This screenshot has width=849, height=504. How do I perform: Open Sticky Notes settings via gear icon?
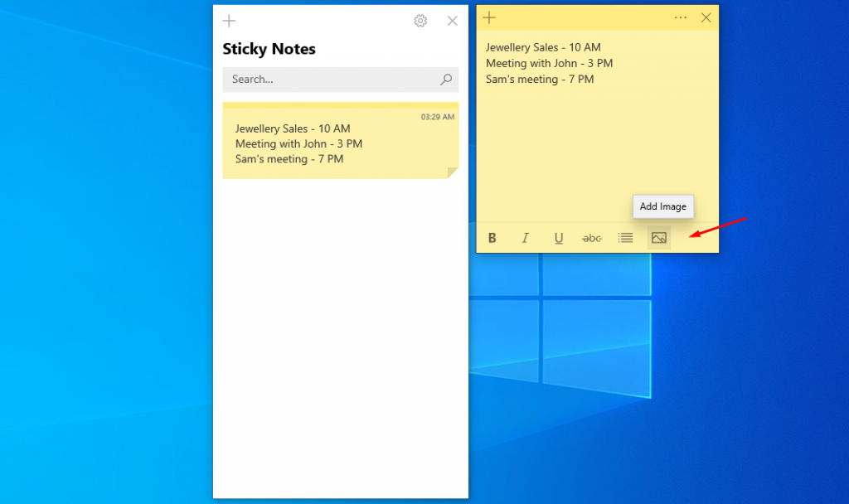pyautogui.click(x=420, y=21)
